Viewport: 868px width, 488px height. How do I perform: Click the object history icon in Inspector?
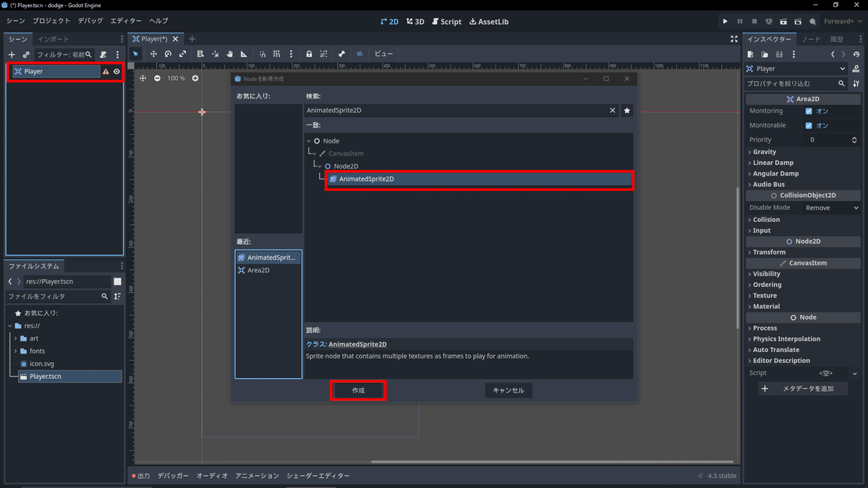click(855, 54)
